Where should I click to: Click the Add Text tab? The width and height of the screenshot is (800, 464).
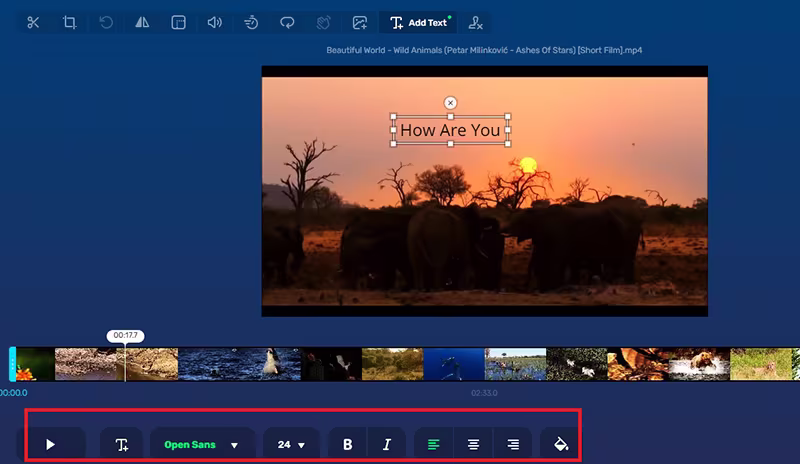click(x=418, y=22)
